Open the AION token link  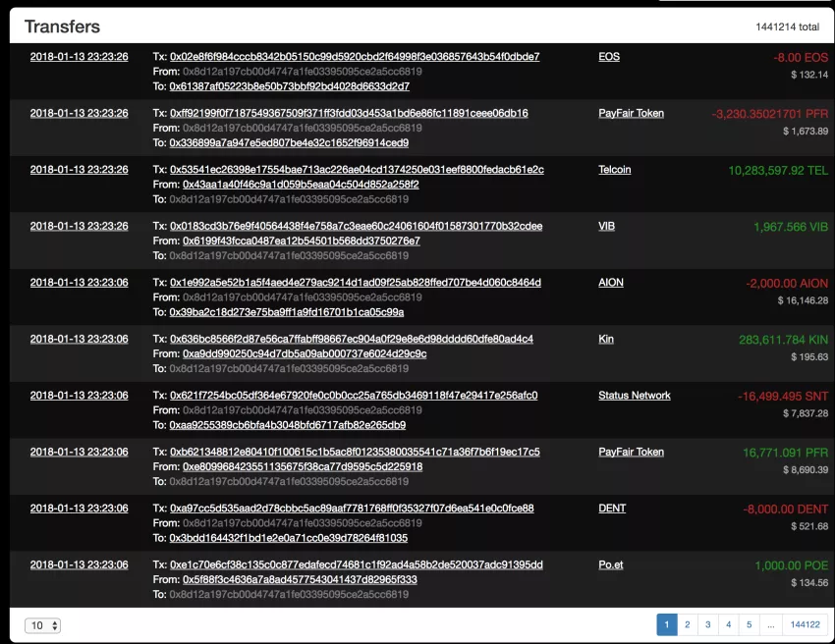pyautogui.click(x=611, y=282)
